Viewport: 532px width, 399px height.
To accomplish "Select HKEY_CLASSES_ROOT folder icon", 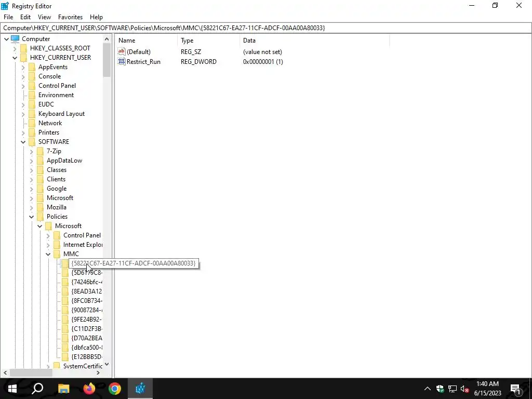I will point(24,48).
